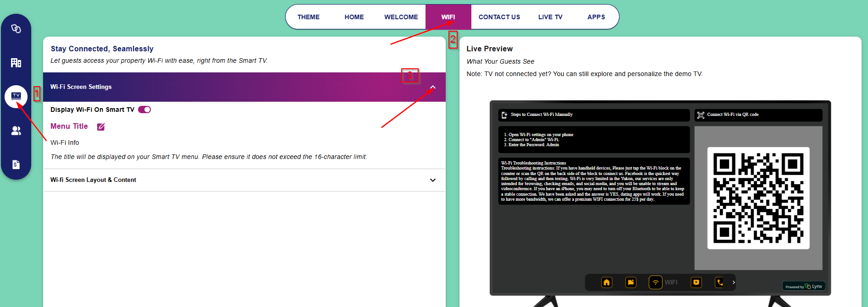Select the TV section in sidebar
Viewport: 868px width, 307px height.
(x=16, y=97)
